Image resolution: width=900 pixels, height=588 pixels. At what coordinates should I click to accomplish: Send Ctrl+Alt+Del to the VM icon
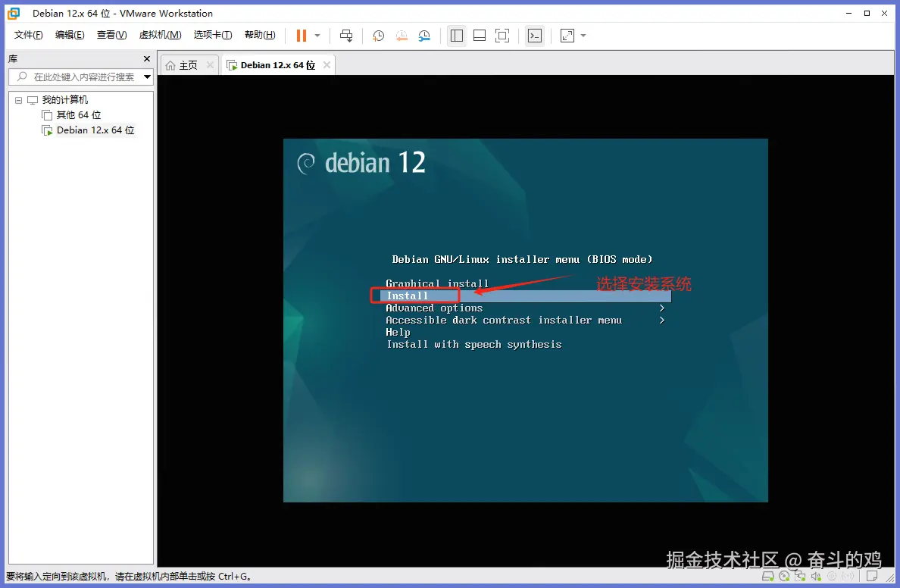(346, 36)
